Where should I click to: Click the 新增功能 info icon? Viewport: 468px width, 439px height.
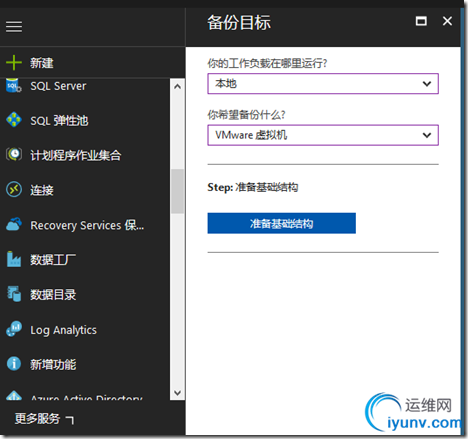pos(14,363)
